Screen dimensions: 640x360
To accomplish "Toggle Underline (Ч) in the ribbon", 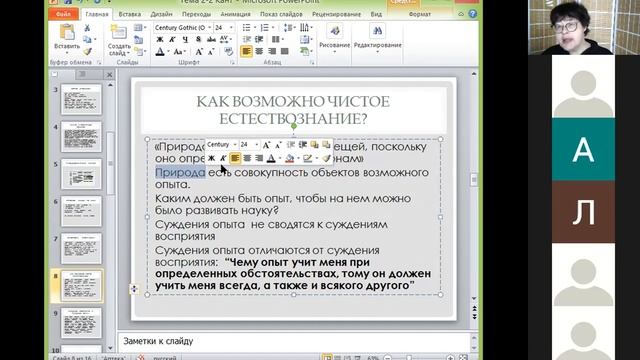I will coord(185,40).
